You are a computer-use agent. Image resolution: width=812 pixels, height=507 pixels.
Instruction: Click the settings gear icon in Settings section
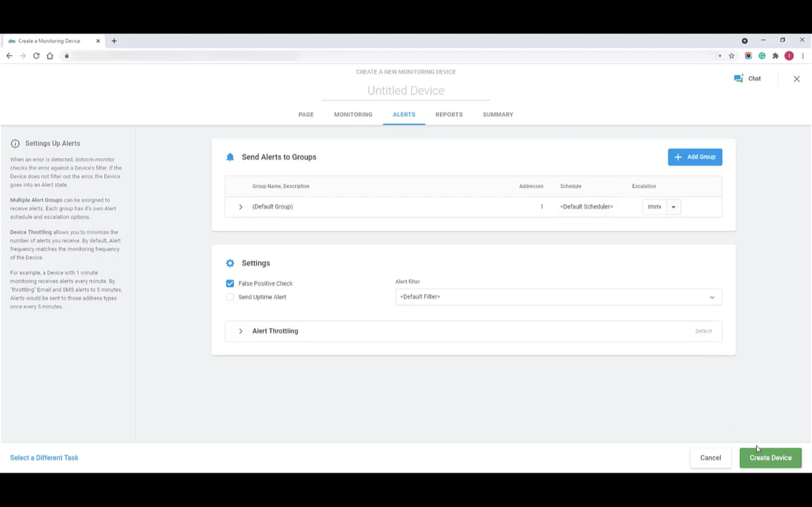[x=230, y=262]
